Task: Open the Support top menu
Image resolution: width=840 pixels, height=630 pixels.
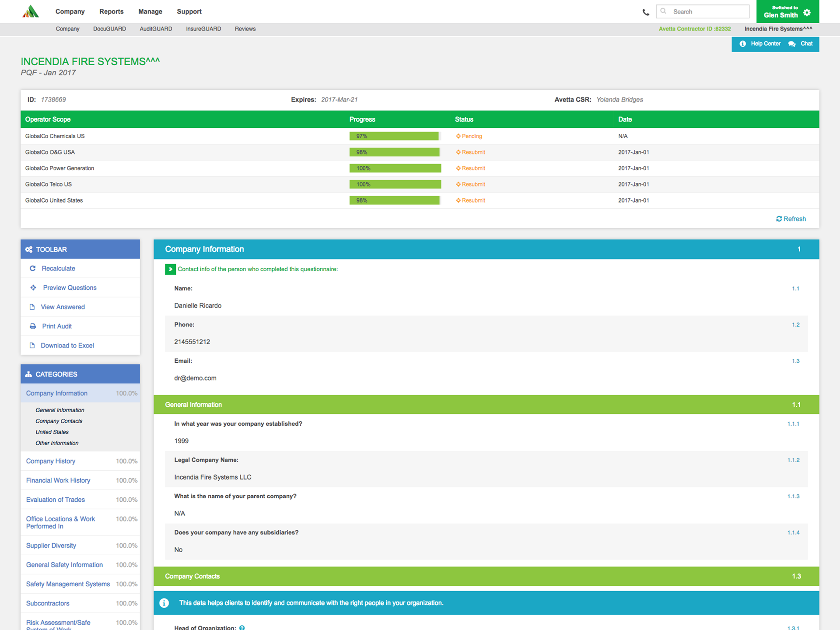Action: pyautogui.click(x=189, y=11)
